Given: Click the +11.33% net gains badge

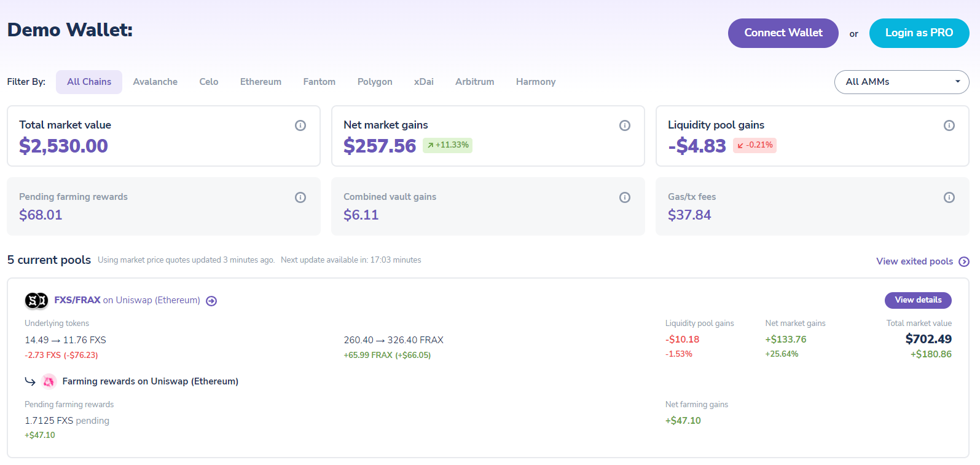Looking at the screenshot, I should tap(448, 145).
